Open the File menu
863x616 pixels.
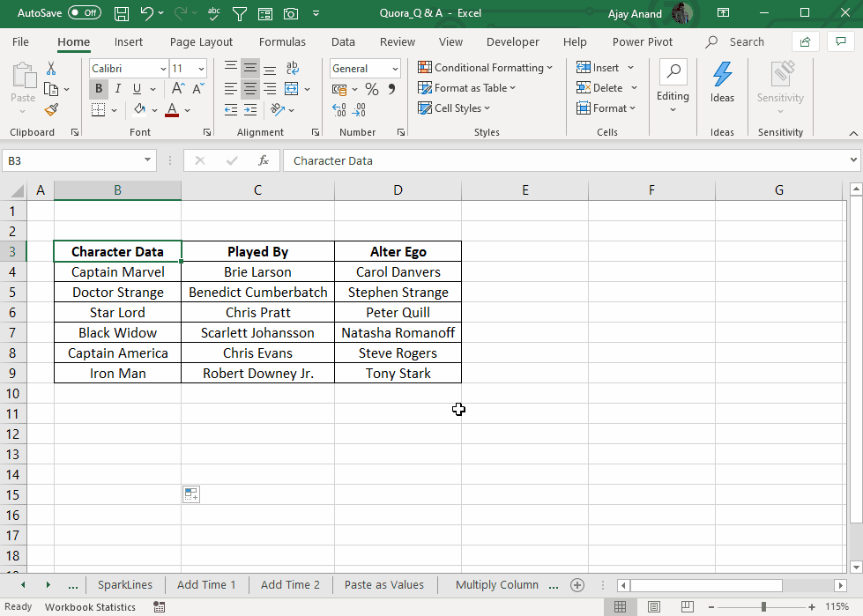(20, 41)
